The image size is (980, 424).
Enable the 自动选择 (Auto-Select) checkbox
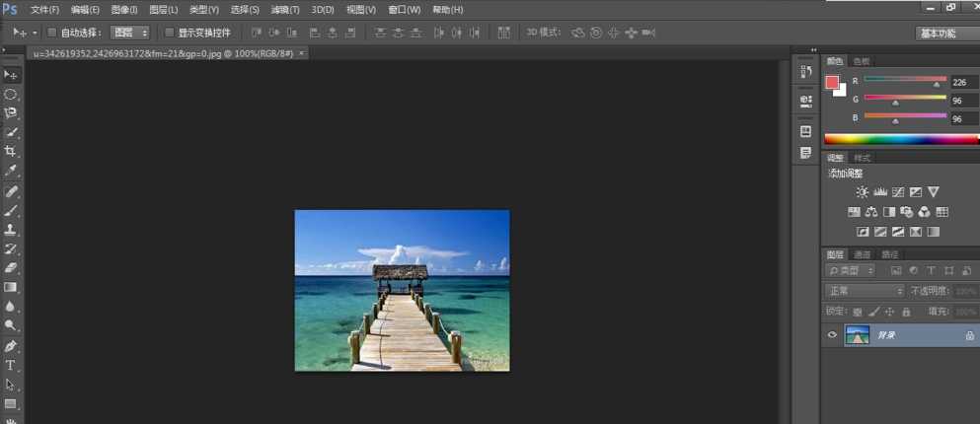(x=52, y=33)
